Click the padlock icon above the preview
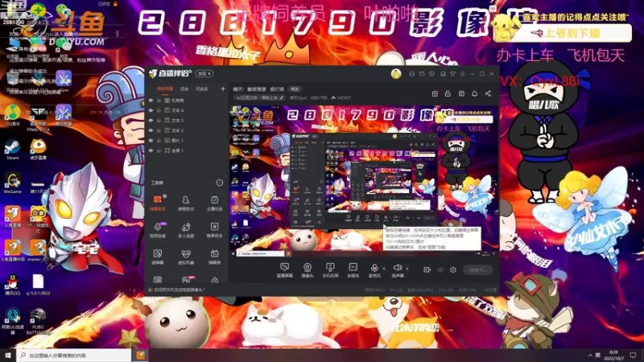Viewport: 644px width, 362px height. tap(448, 93)
